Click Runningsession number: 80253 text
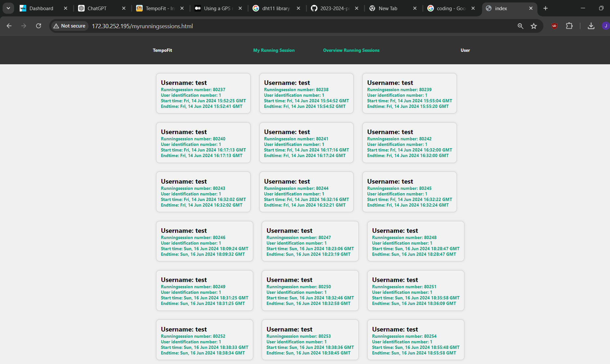This screenshot has width=610, height=364. [299, 336]
